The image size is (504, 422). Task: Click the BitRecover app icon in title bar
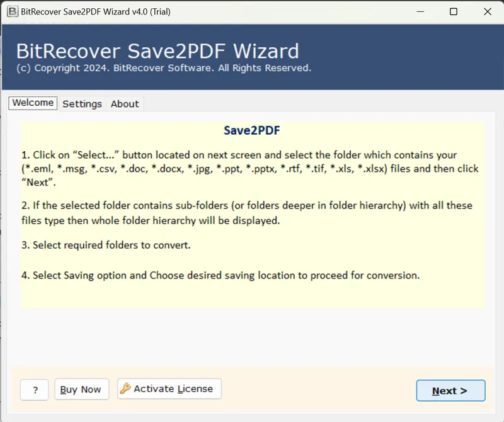click(12, 11)
